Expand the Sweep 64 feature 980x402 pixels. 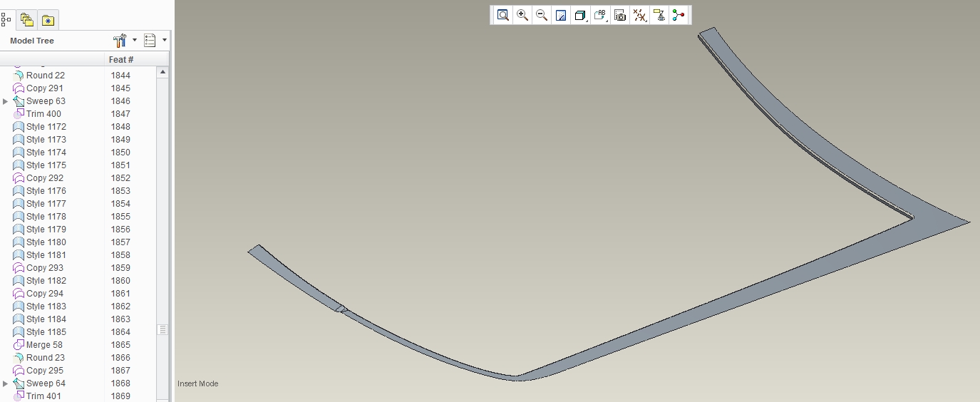click(x=6, y=383)
